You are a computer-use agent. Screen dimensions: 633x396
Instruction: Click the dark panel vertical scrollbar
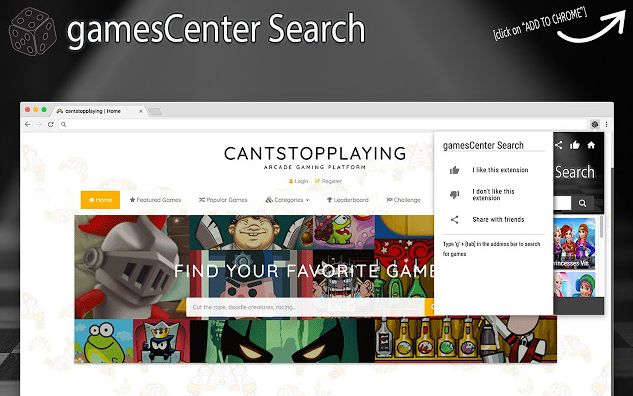point(602,227)
